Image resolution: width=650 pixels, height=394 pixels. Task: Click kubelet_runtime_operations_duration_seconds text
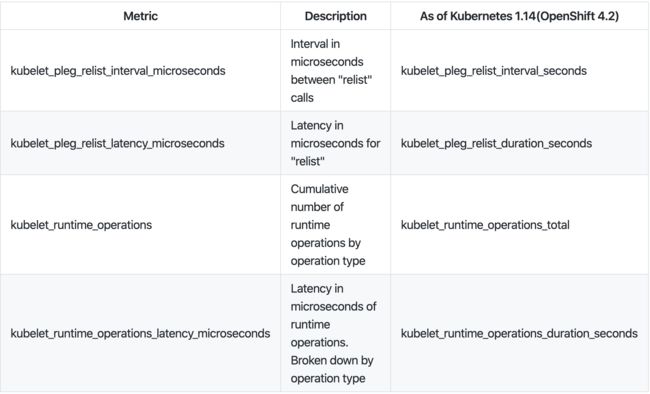(x=519, y=333)
